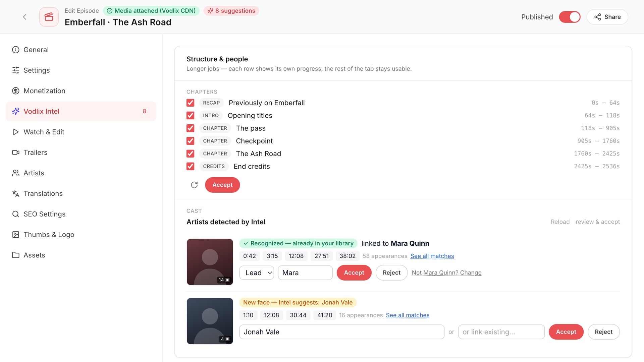Uncheck the Previously on Emberfall recap
644x362 pixels.
click(191, 103)
